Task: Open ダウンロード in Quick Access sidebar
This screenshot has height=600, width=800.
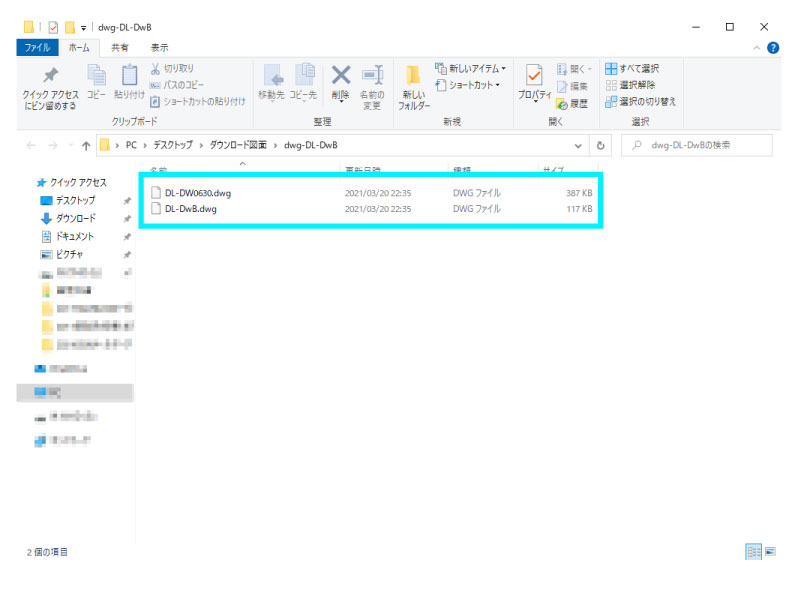Action: [x=75, y=218]
